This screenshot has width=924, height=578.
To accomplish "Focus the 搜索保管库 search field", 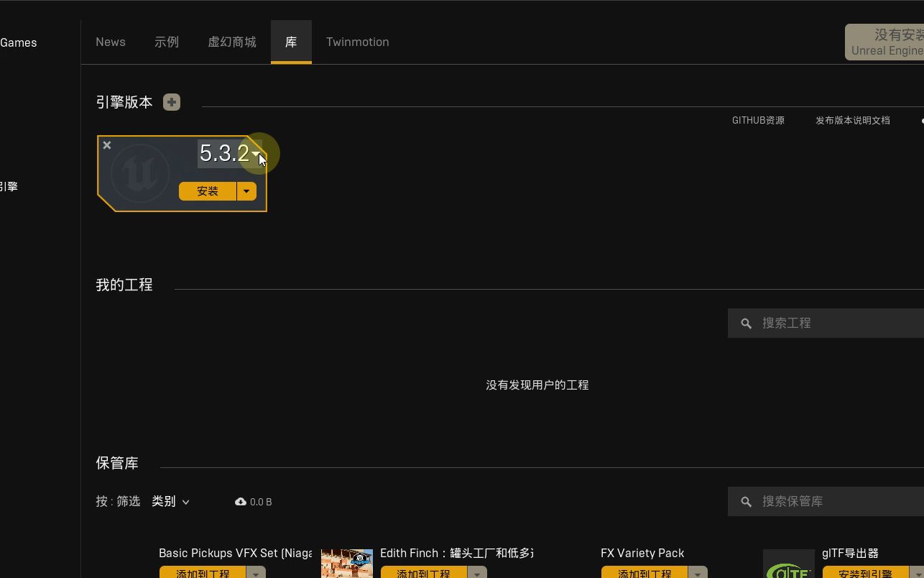I will pyautogui.click(x=826, y=502).
